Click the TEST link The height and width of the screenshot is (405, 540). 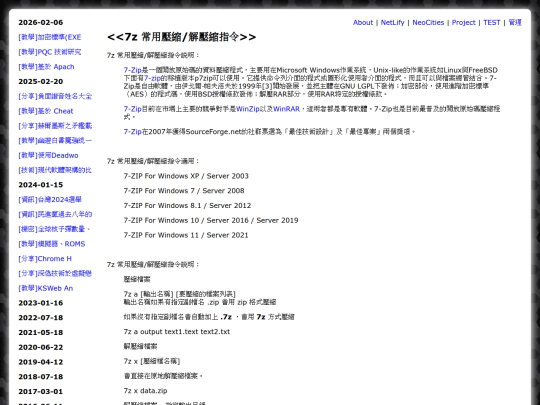click(491, 22)
